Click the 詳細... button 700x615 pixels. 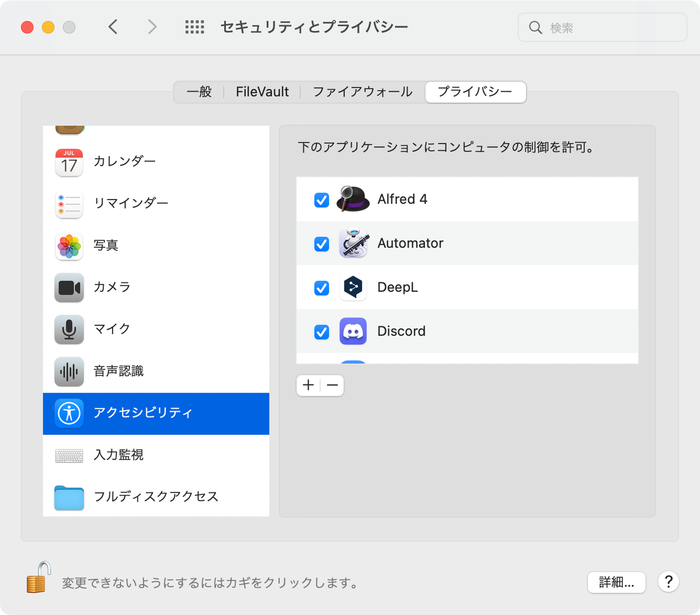616,582
